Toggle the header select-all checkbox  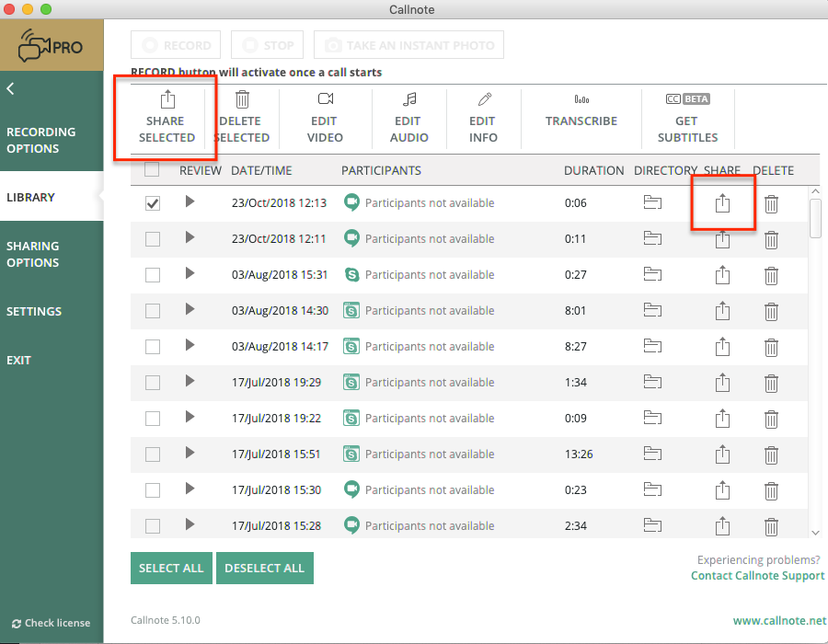(152, 169)
